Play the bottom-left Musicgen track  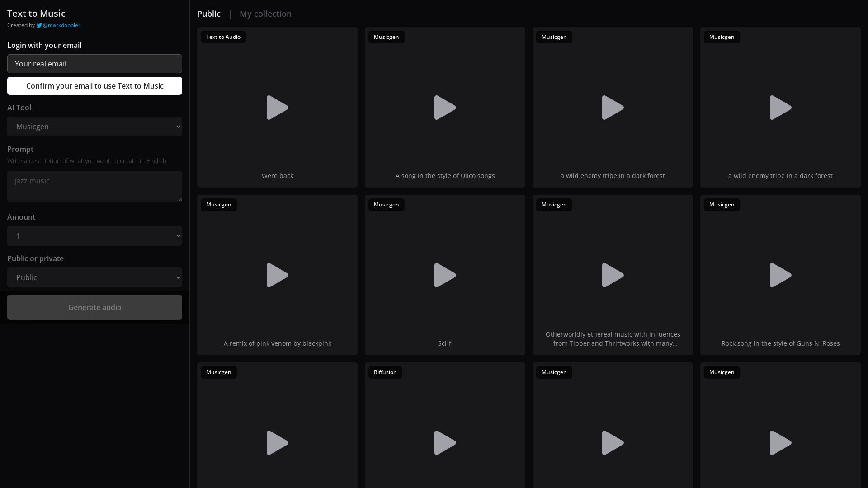(277, 443)
